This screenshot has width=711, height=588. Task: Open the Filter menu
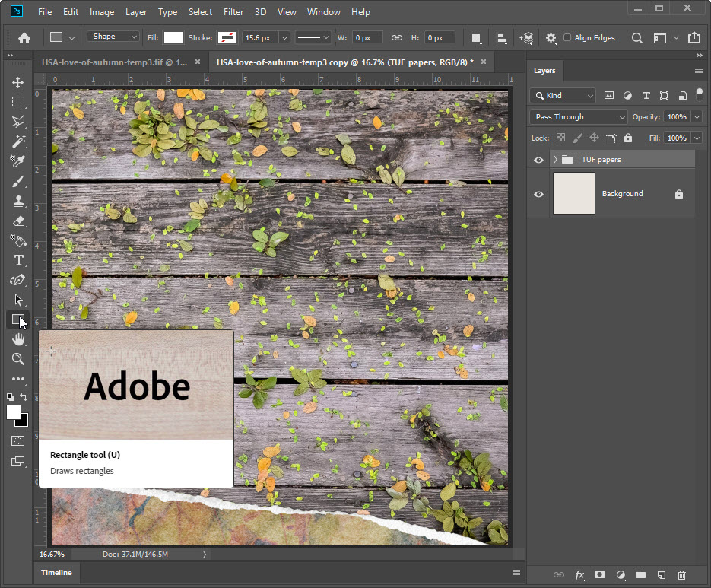click(x=233, y=12)
